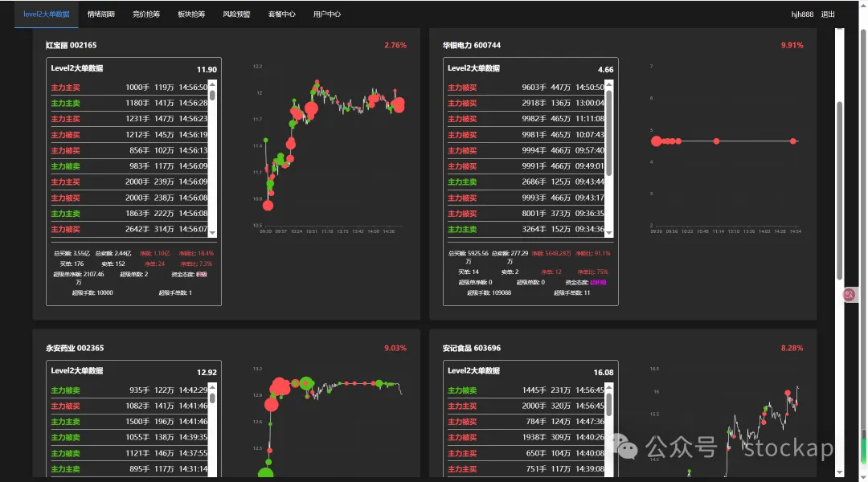Click the 净单比: 75% value
The width and height of the screenshot is (868, 482).
click(x=593, y=272)
